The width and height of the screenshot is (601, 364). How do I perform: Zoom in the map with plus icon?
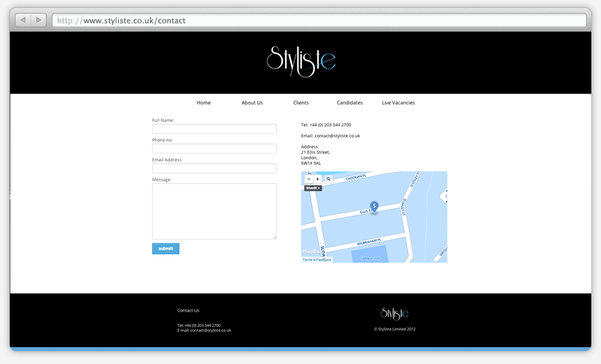coord(318,179)
